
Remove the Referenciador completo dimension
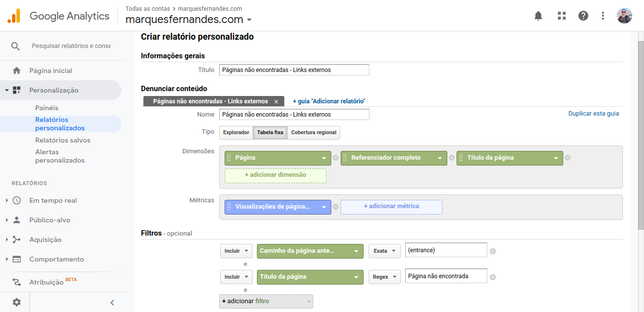click(452, 158)
